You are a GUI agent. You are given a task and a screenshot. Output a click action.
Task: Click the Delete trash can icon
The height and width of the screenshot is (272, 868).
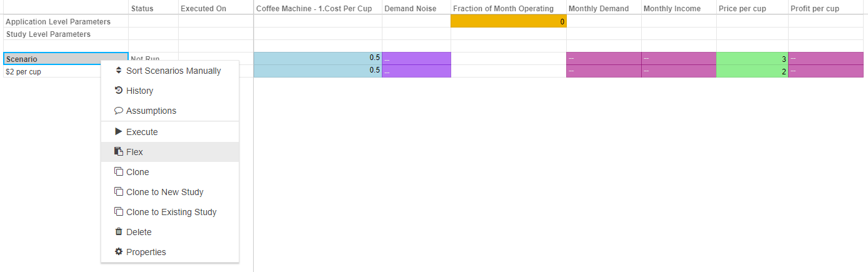119,232
